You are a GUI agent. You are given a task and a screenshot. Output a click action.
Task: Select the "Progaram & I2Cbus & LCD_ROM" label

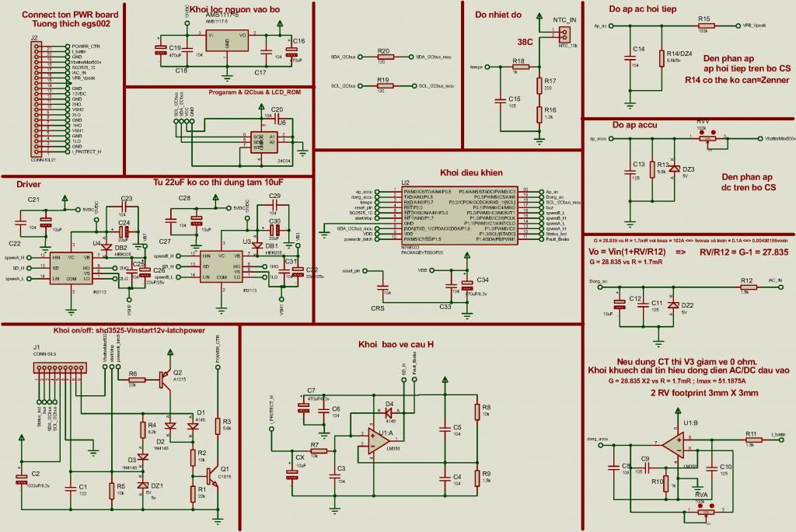255,92
